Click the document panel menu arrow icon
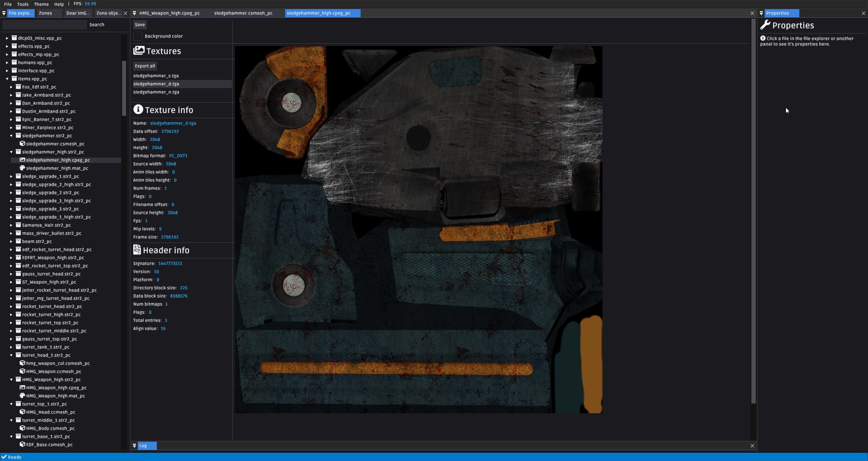868x461 pixels. 135,13
